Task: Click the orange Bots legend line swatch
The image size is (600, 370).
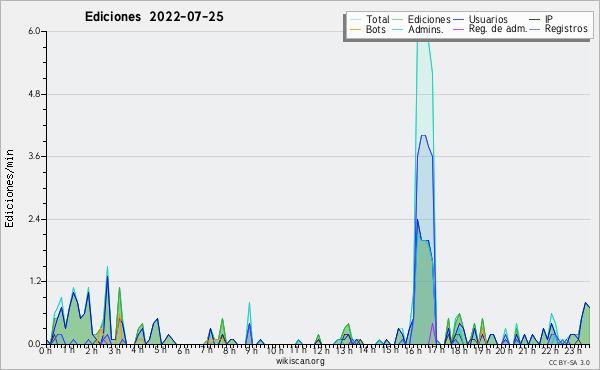Action: point(355,29)
